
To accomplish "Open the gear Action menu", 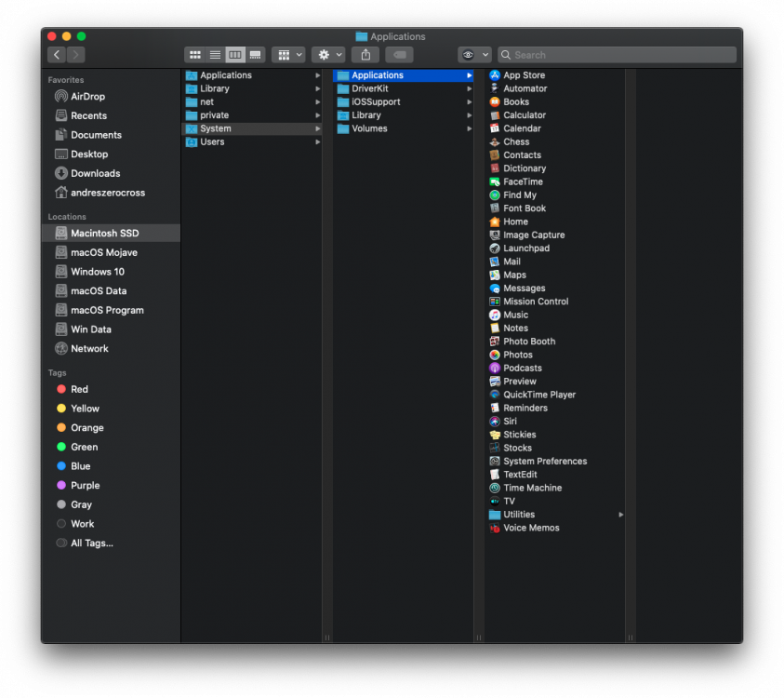I will click(x=328, y=55).
